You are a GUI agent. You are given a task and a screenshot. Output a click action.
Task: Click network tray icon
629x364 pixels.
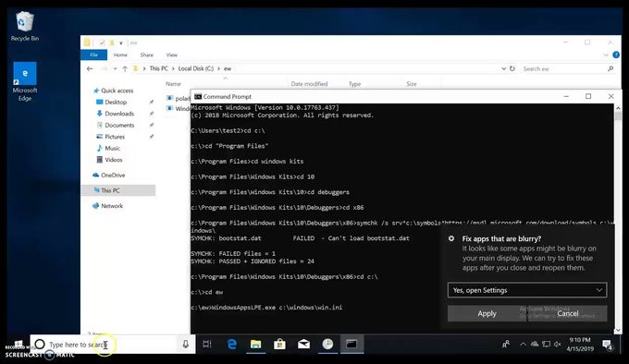546,344
